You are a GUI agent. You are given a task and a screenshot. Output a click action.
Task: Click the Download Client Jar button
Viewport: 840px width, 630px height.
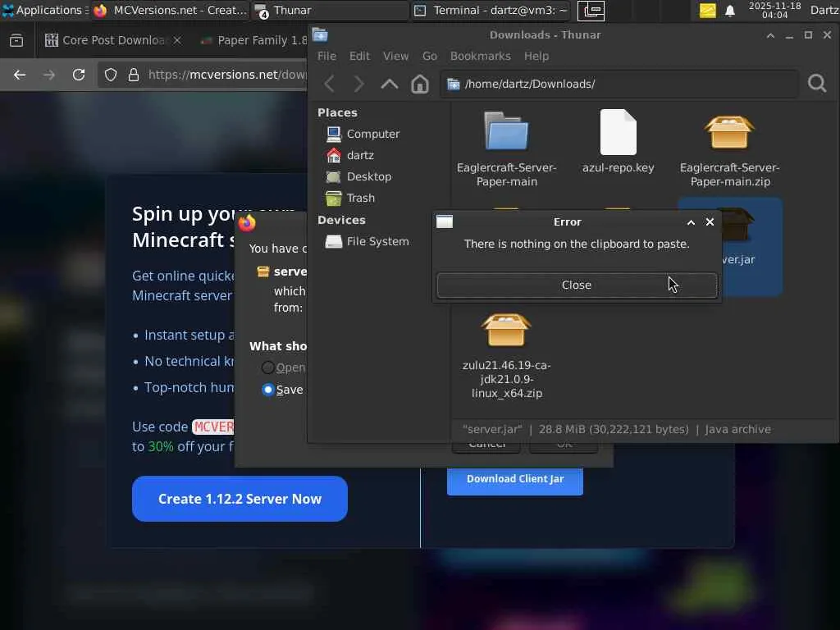tap(515, 479)
